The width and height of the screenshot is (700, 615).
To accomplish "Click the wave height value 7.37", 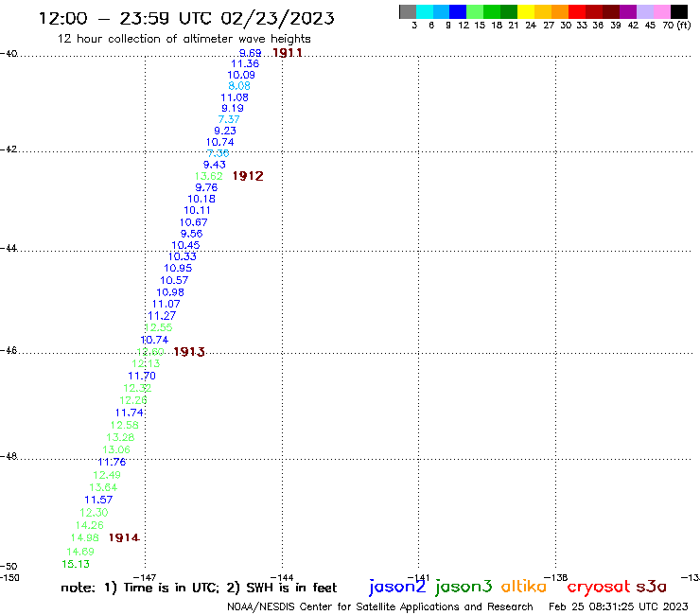I will point(229,120).
